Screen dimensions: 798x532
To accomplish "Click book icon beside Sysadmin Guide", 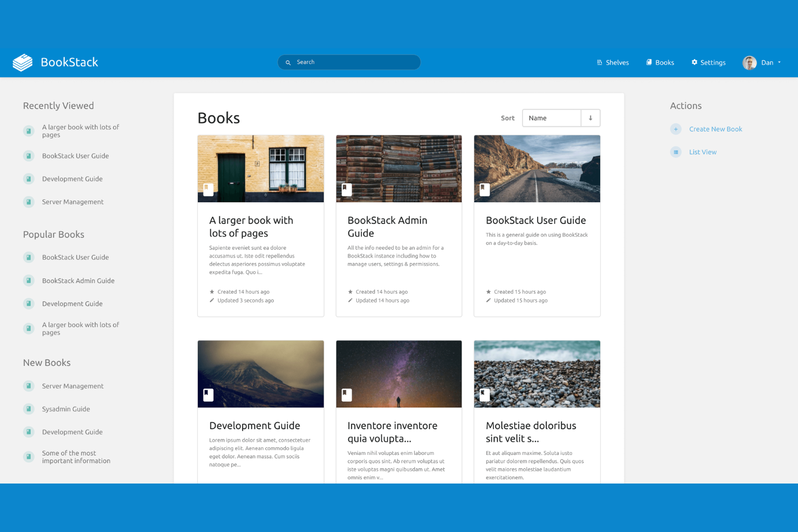I will (x=29, y=409).
